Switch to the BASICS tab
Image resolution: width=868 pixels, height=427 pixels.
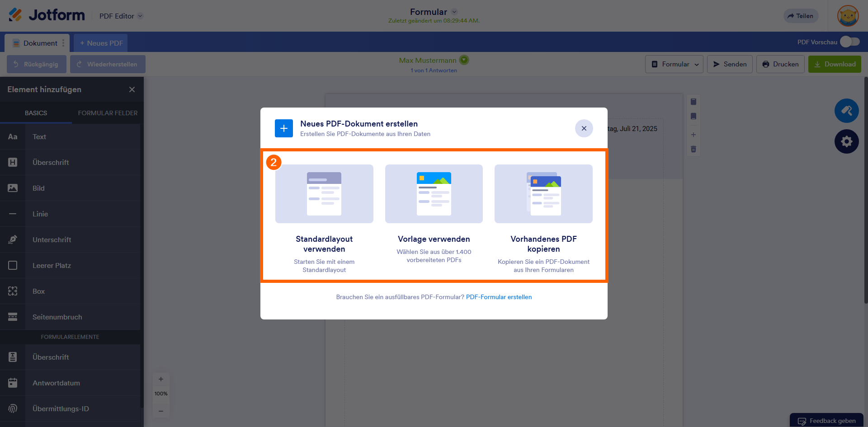(36, 113)
